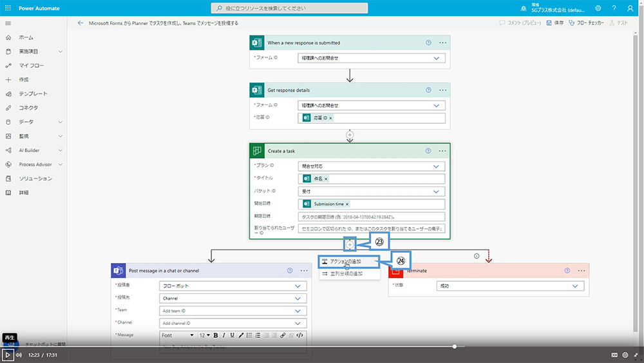Toggle italic in message editor

(224, 335)
